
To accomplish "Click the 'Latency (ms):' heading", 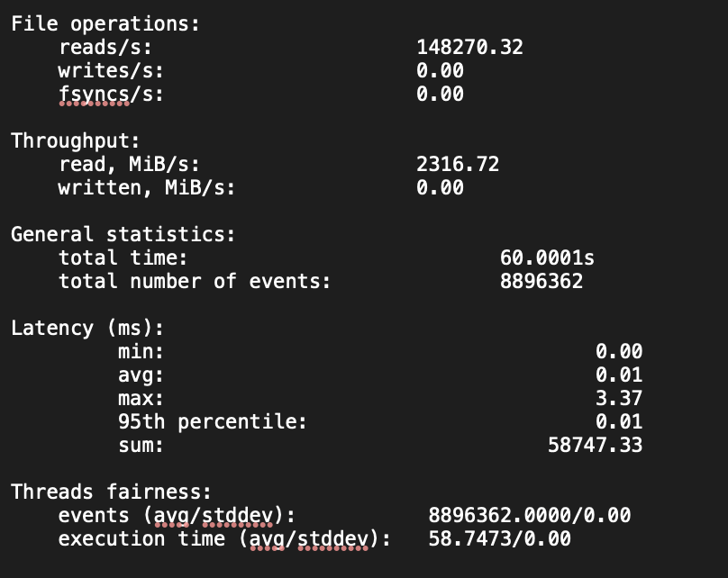I will (87, 328).
